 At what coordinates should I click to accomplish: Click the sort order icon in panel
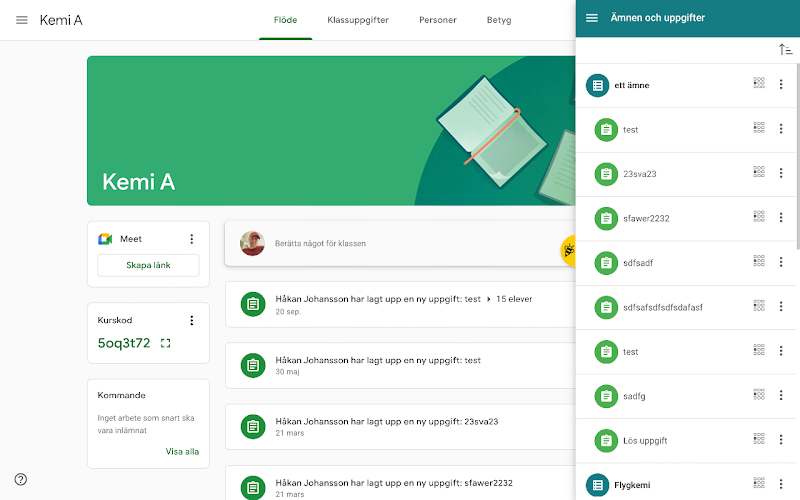click(x=785, y=49)
